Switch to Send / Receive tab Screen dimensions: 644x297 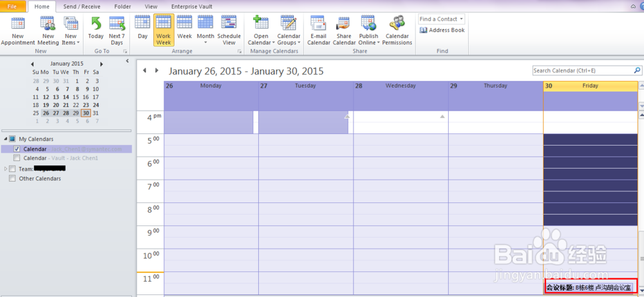[82, 6]
